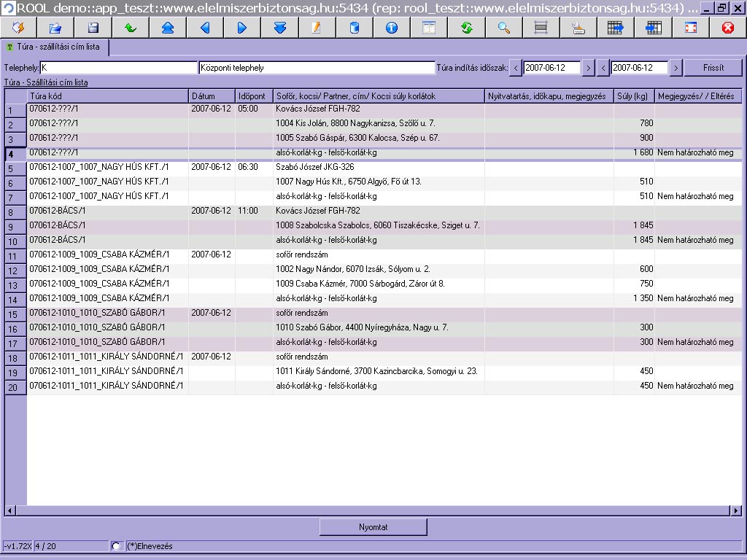The width and height of the screenshot is (747, 560).
Task: Click the Túra kód column header
Action: pyautogui.click(x=107, y=96)
